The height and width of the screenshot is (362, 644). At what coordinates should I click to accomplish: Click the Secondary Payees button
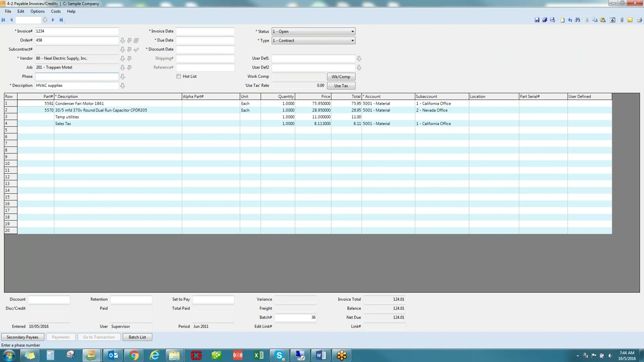coord(23,337)
